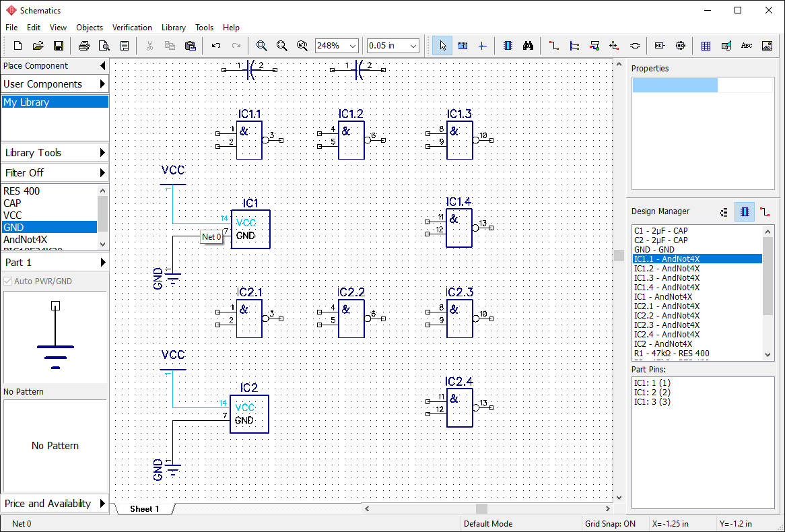Print the schematic with the printer icon

click(83, 46)
